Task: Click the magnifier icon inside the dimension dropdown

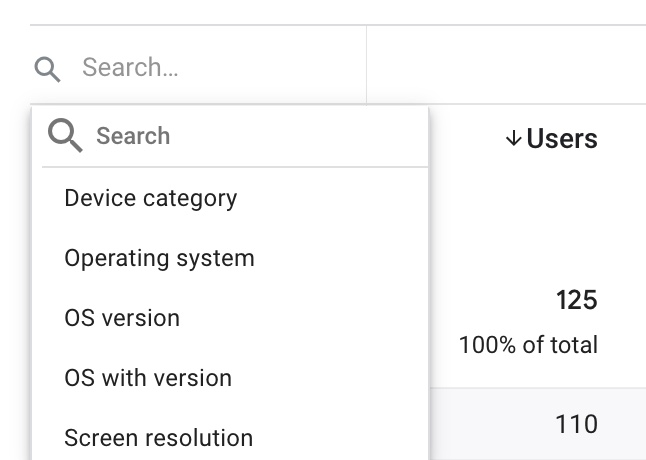Action: point(65,135)
